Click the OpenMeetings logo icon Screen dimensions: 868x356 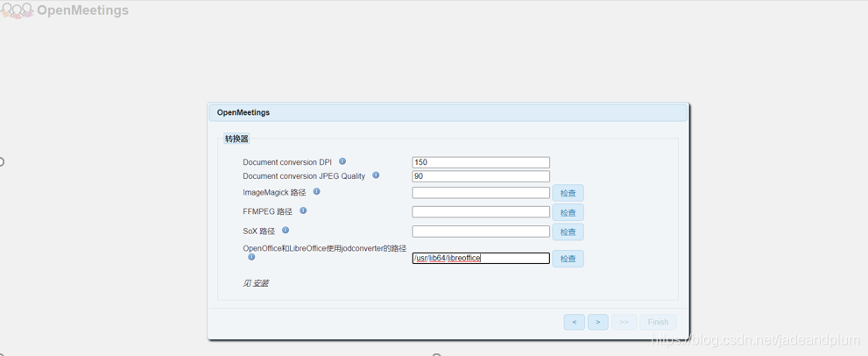(17, 11)
